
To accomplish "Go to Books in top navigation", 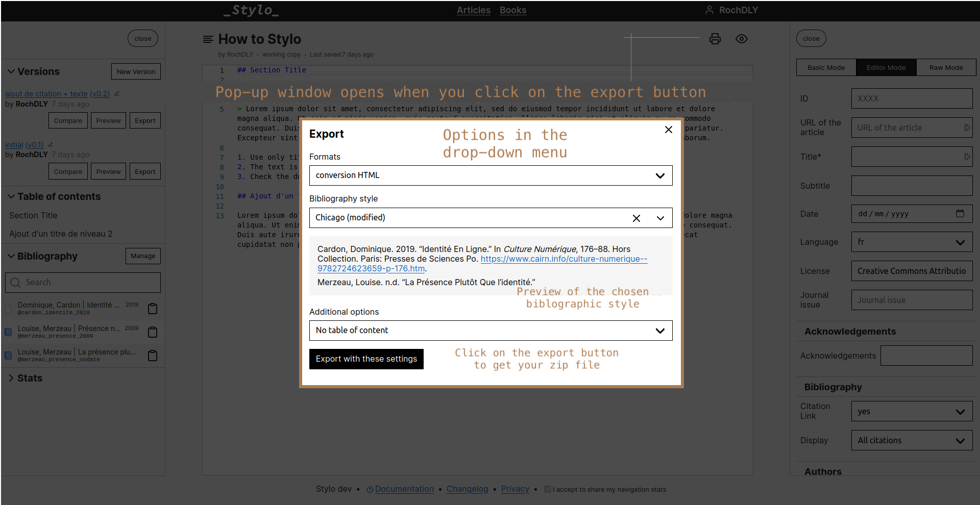I will (512, 10).
